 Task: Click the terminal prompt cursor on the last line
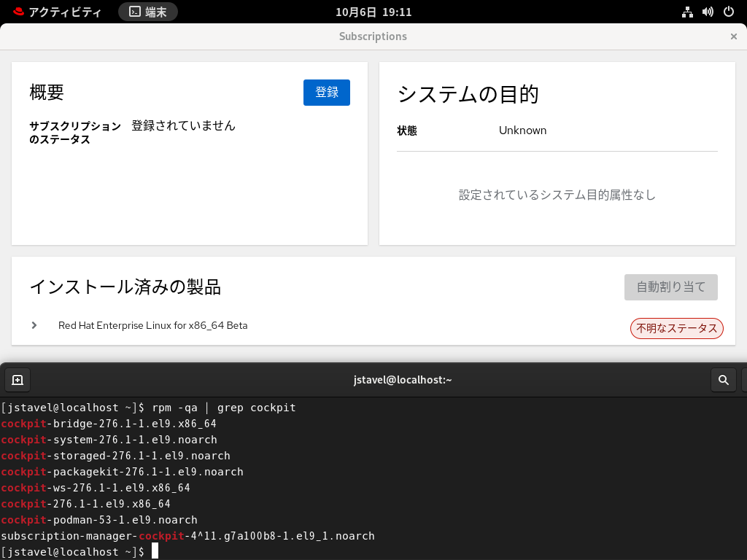pyautogui.click(x=155, y=551)
